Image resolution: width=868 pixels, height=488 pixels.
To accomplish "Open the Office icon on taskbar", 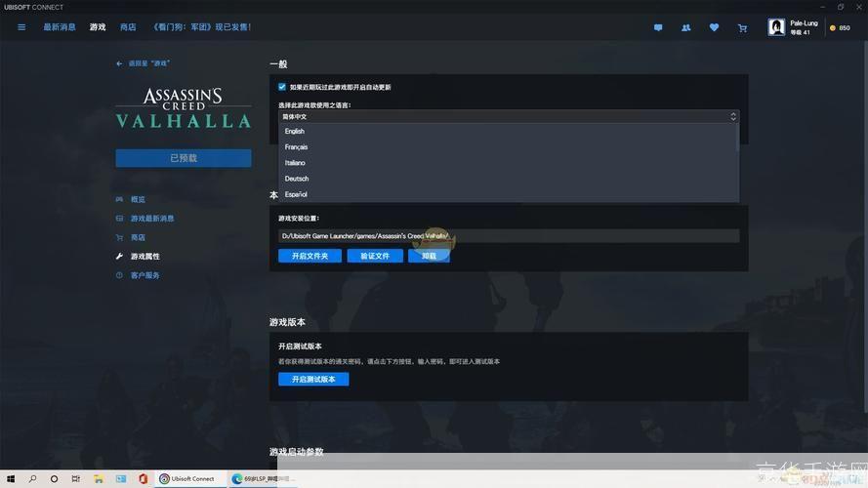I will click(x=143, y=479).
